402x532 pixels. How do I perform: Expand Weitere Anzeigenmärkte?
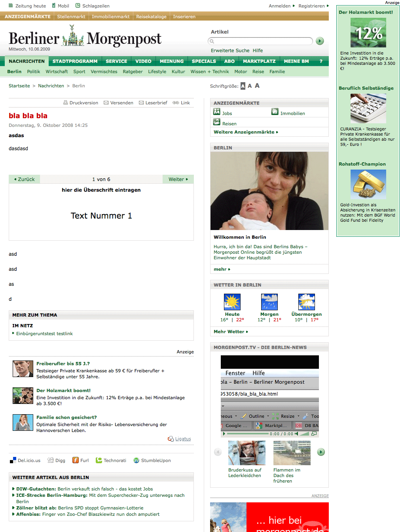point(246,132)
